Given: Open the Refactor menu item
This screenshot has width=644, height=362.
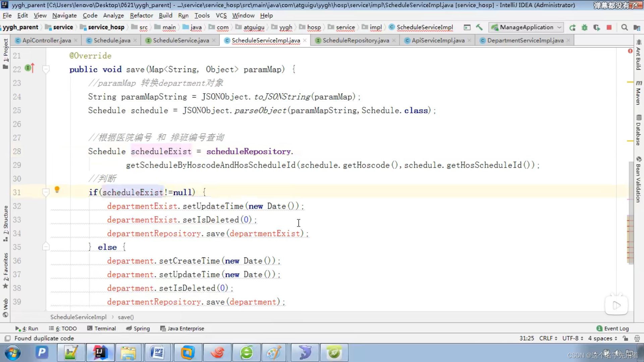Looking at the screenshot, I should click(x=141, y=15).
